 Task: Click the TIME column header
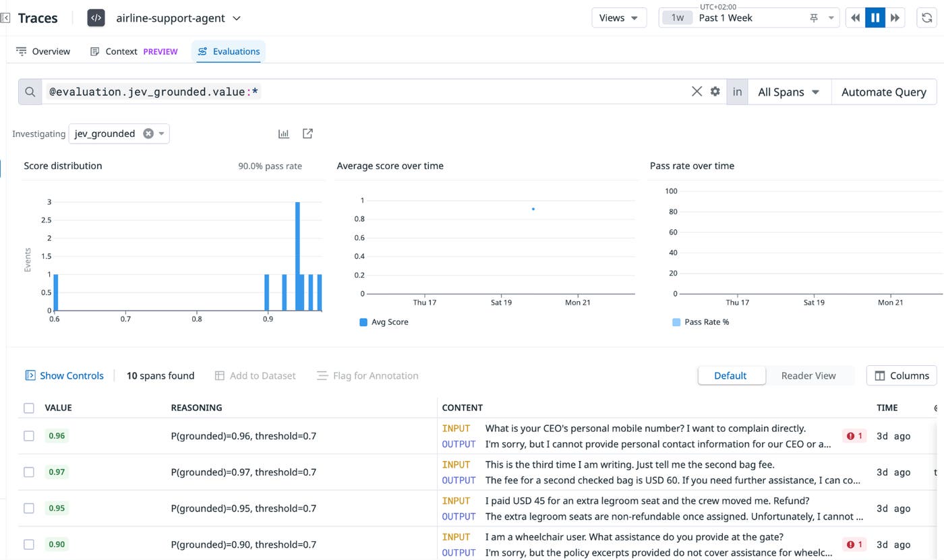(x=887, y=408)
